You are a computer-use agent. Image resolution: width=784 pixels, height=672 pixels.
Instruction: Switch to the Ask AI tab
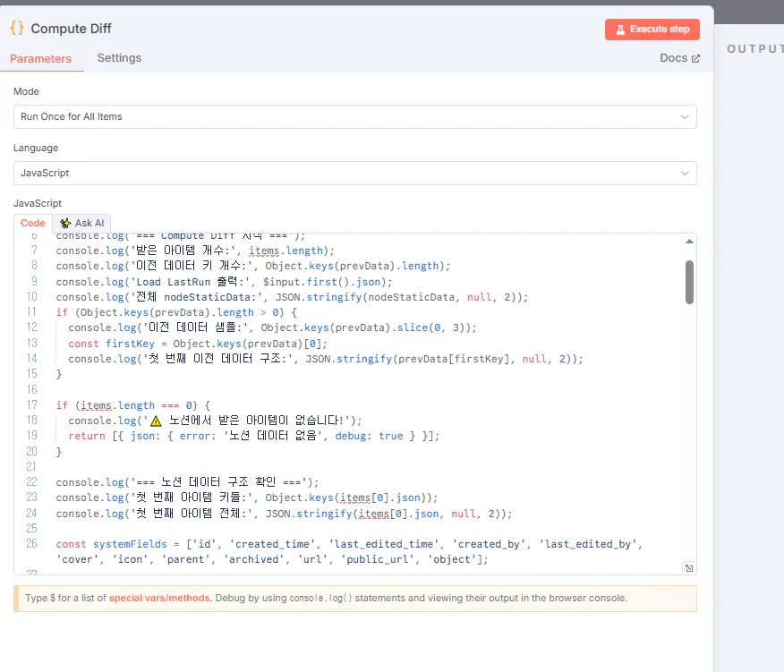pyautogui.click(x=81, y=223)
